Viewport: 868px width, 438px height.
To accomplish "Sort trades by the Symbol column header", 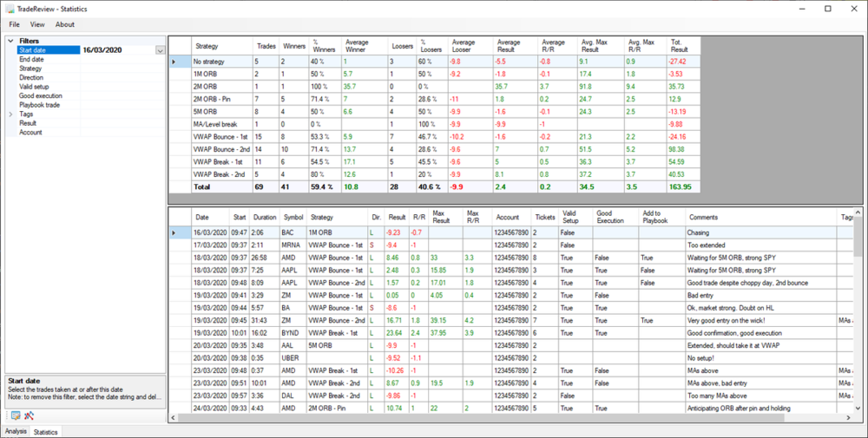I will point(293,217).
